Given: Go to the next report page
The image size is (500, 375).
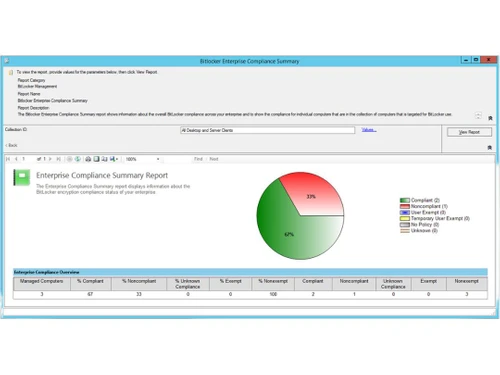Looking at the screenshot, I should tap(50, 159).
